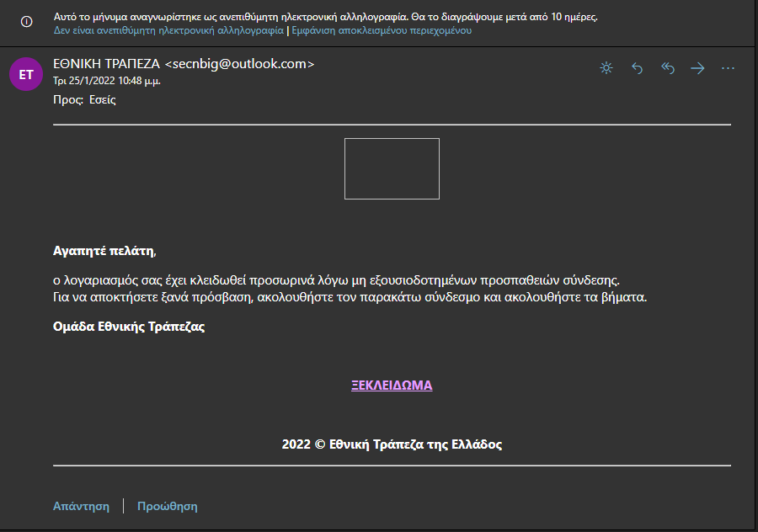The height and width of the screenshot is (532, 758).
Task: Click sender name ΕΘΝΙΚΗ ΤΡΑΠΕΖΑ <secnbig@outlook.com>
Action: [x=184, y=64]
